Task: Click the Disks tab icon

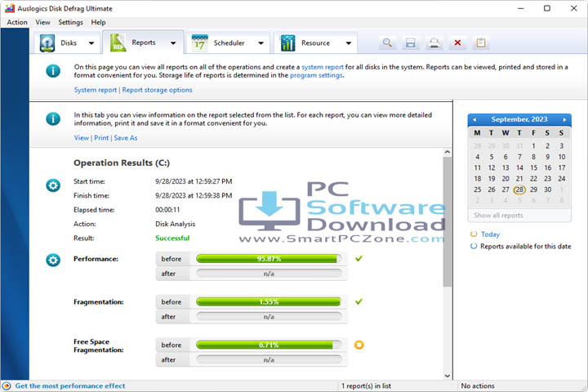Action: (x=47, y=43)
